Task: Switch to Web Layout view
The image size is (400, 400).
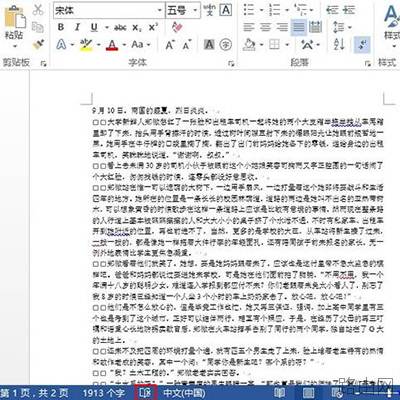Action: [336, 393]
